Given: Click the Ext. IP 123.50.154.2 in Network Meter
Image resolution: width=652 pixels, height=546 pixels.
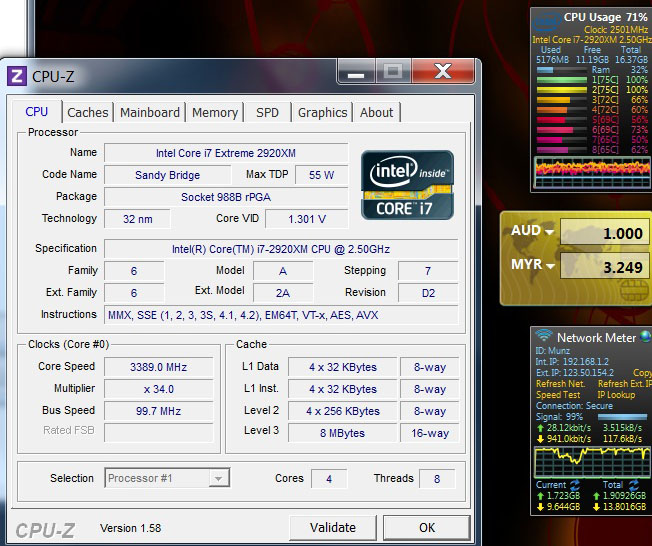Looking at the screenshot, I should pyautogui.click(x=575, y=373).
